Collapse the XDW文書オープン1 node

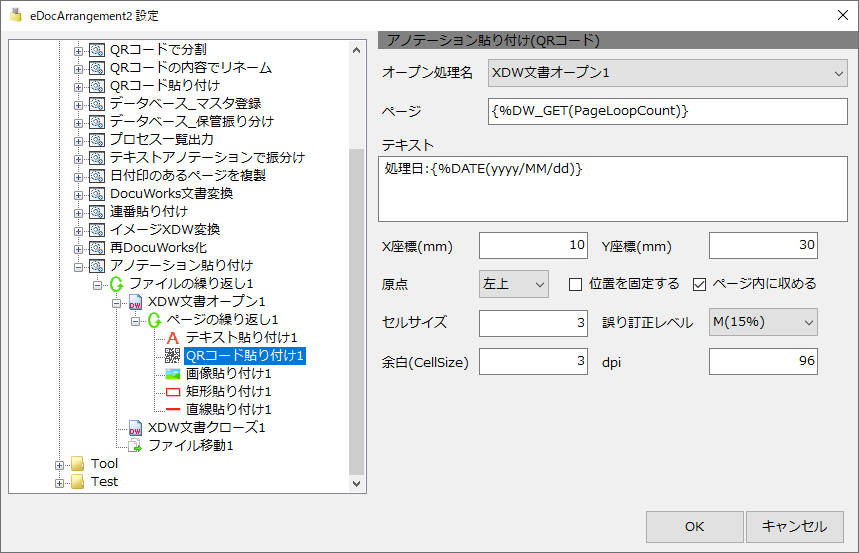(116, 303)
